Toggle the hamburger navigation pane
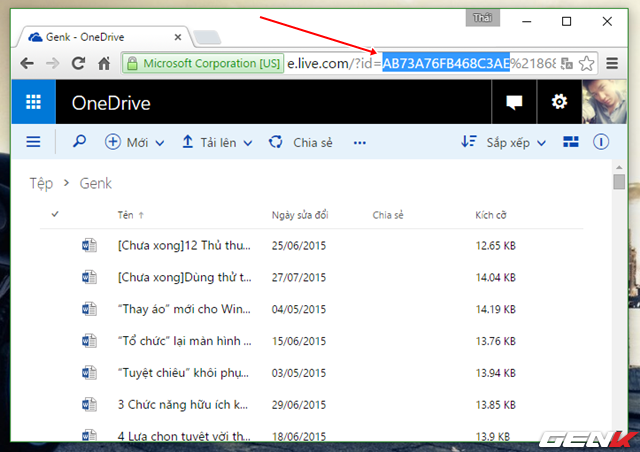640x452 pixels. (x=33, y=142)
